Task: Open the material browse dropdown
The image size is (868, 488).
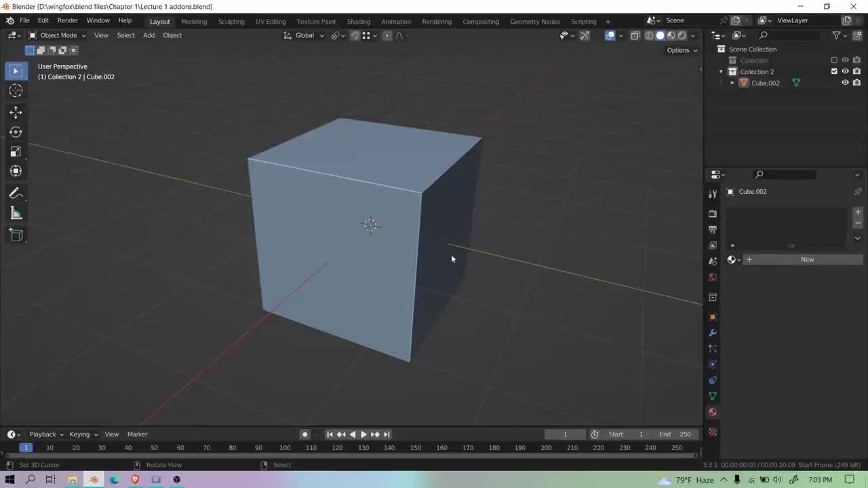Action: (734, 260)
